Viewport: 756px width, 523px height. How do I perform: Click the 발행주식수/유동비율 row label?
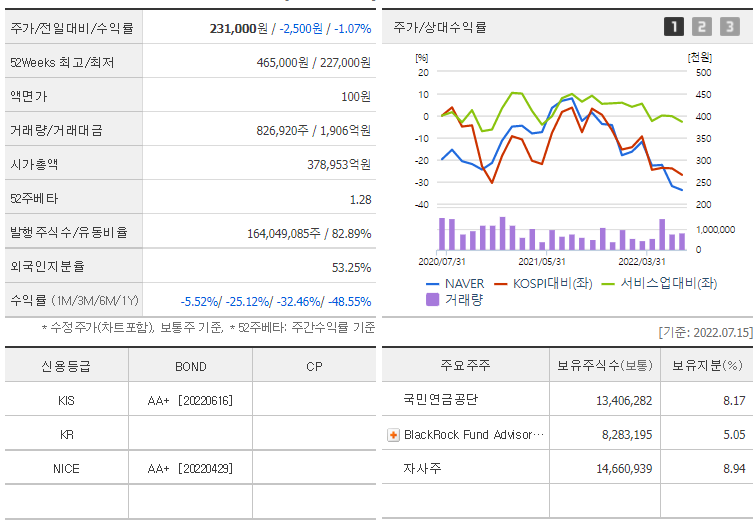[69, 233]
